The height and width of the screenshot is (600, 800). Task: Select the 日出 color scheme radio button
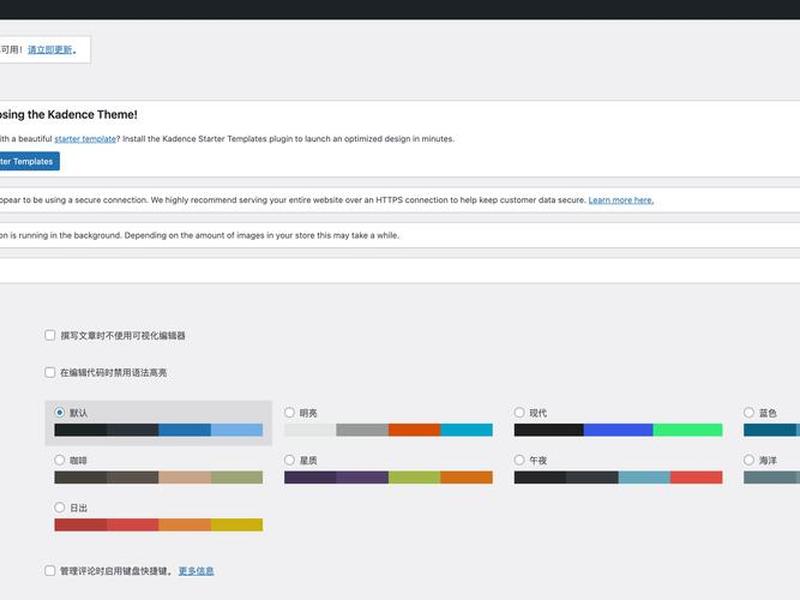click(x=60, y=507)
